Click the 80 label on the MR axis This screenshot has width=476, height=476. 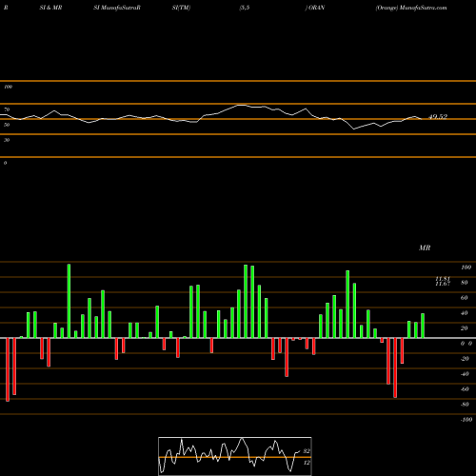pos(465,283)
